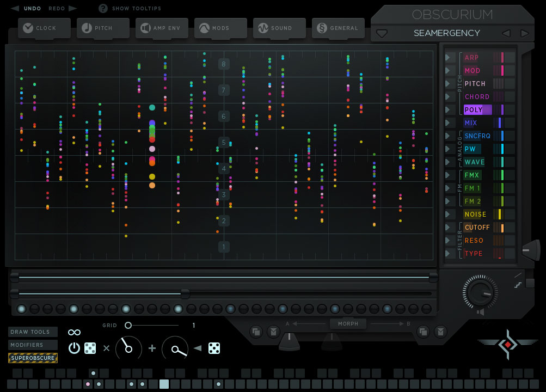Enable the SUPEROBSCURE mode
This screenshot has width=546, height=392.
(x=33, y=358)
